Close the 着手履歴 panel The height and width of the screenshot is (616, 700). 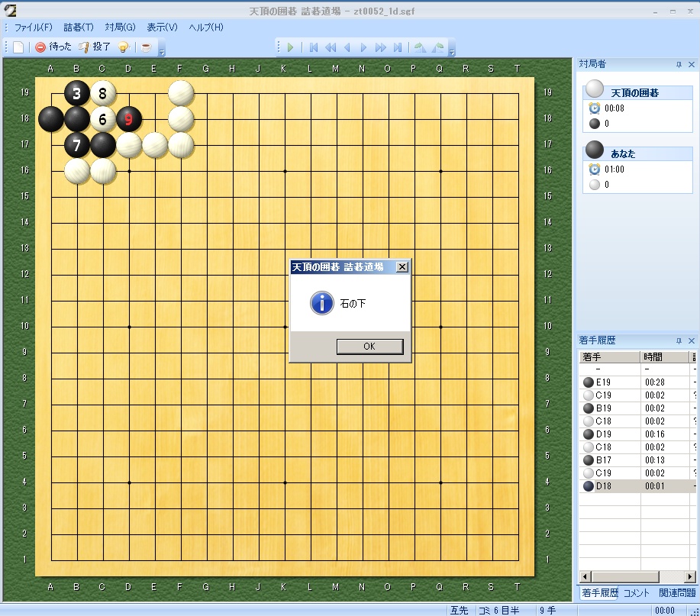pyautogui.click(x=691, y=340)
